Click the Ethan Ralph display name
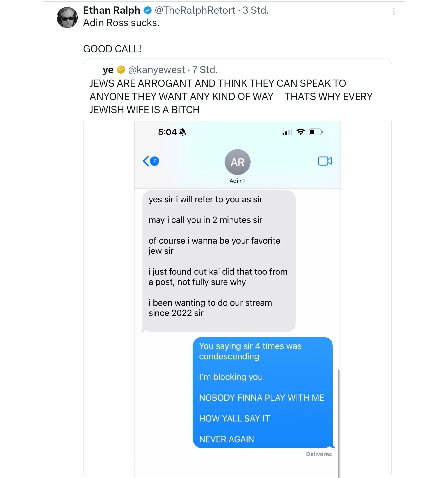This screenshot has height=478, width=448. (112, 10)
